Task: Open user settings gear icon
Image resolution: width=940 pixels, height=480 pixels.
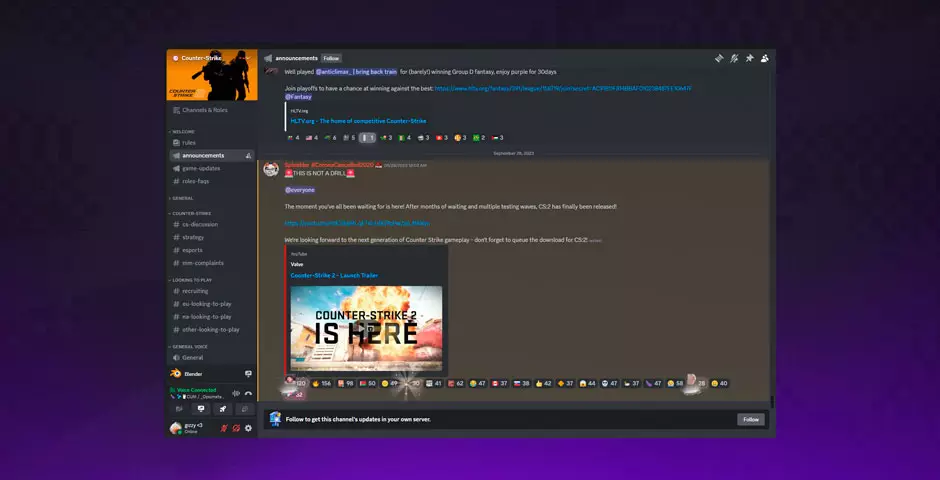Action: tap(248, 428)
